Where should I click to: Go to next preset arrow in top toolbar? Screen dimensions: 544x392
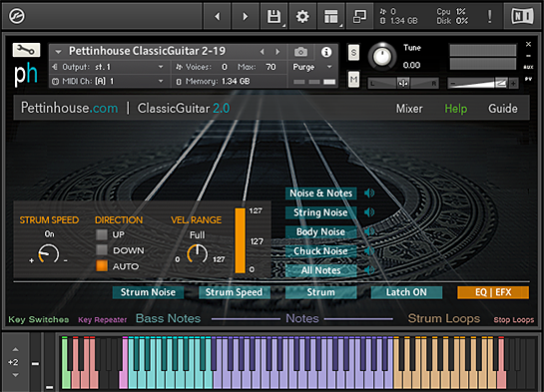point(246,16)
